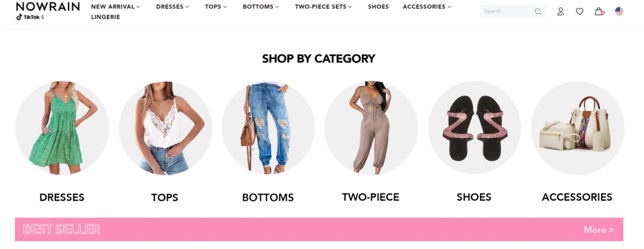644x249 pixels.
Task: Open the wishlist heart icon
Action: pos(580,11)
